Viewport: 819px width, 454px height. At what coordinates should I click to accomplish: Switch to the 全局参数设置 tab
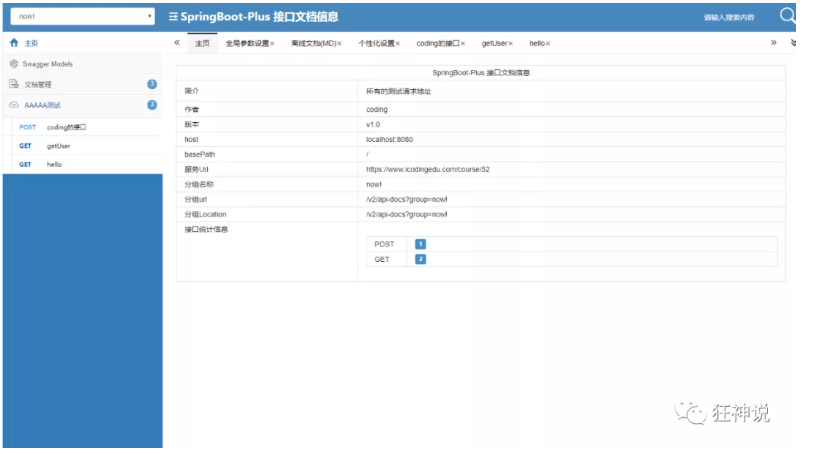point(246,44)
